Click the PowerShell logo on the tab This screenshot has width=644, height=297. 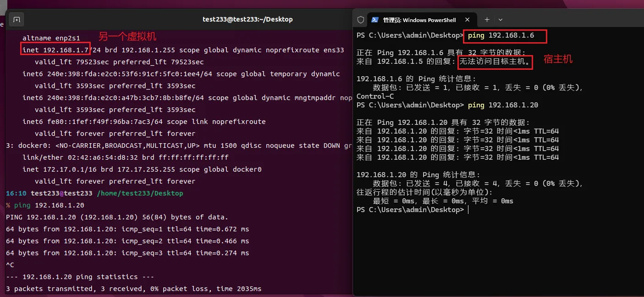pos(374,20)
